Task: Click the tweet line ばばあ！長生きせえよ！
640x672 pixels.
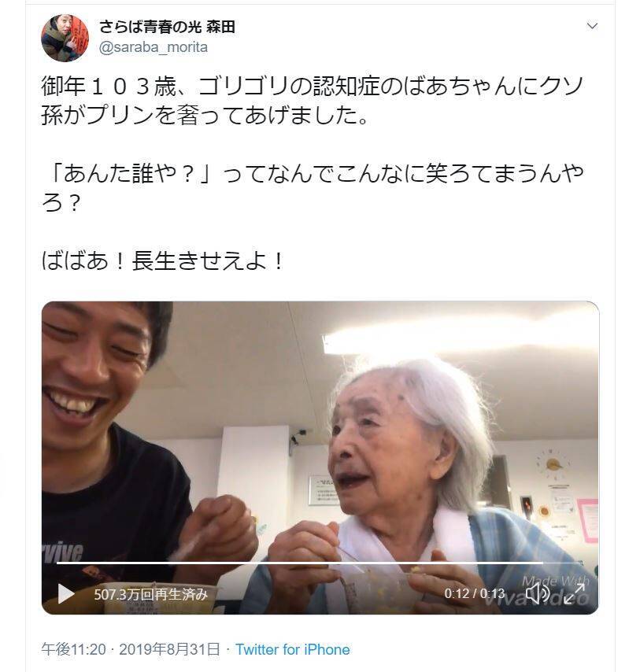Action: pos(163,260)
